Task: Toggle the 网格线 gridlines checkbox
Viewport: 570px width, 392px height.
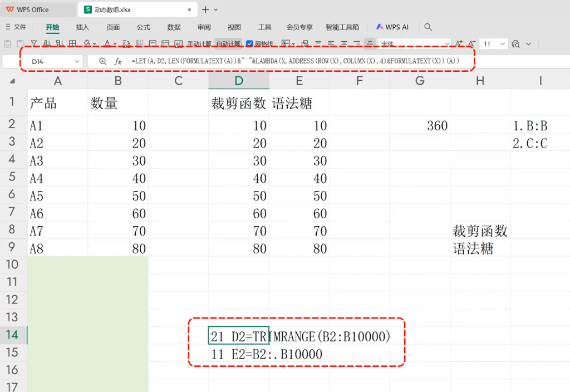Action: coord(249,43)
